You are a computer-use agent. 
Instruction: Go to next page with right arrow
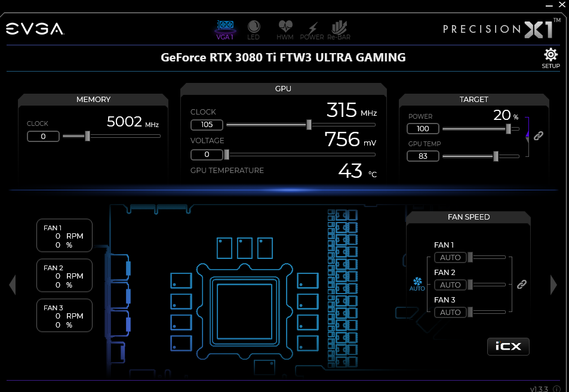tap(553, 285)
